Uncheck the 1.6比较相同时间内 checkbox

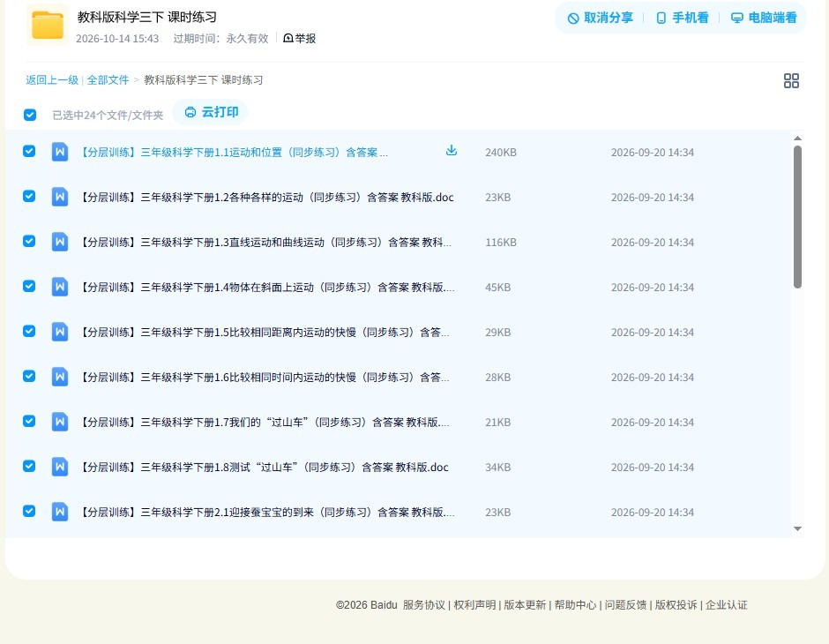pyautogui.click(x=29, y=376)
